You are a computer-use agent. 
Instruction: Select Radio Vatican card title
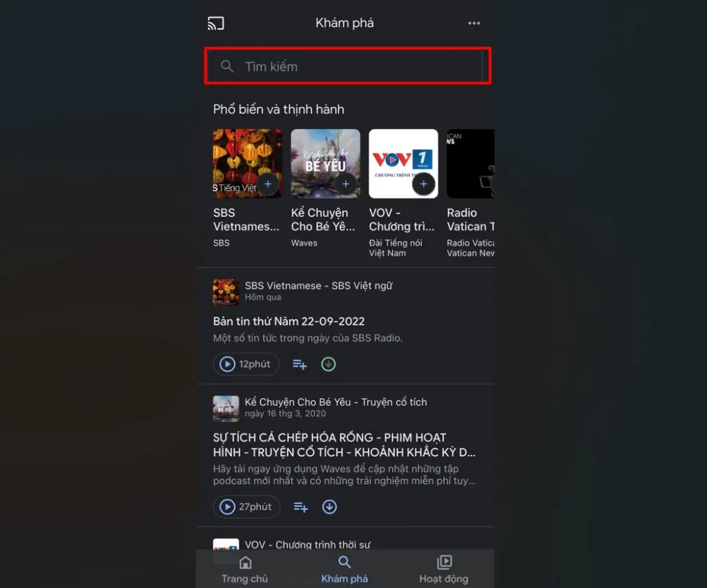pyautogui.click(x=470, y=219)
